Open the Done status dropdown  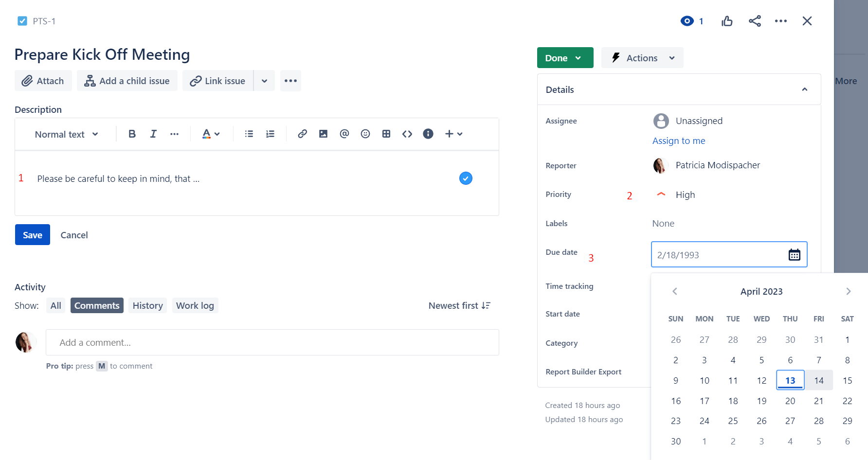tap(565, 57)
